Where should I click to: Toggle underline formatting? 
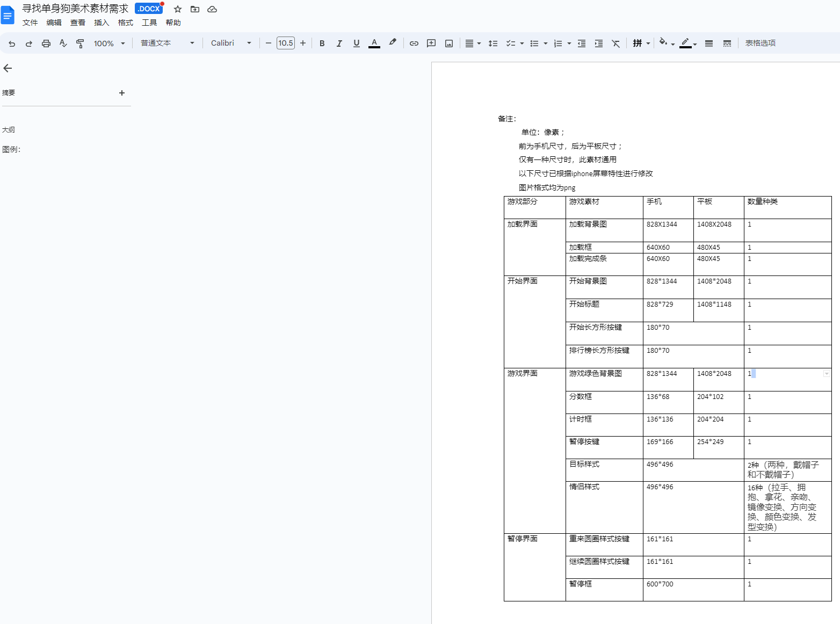click(357, 43)
